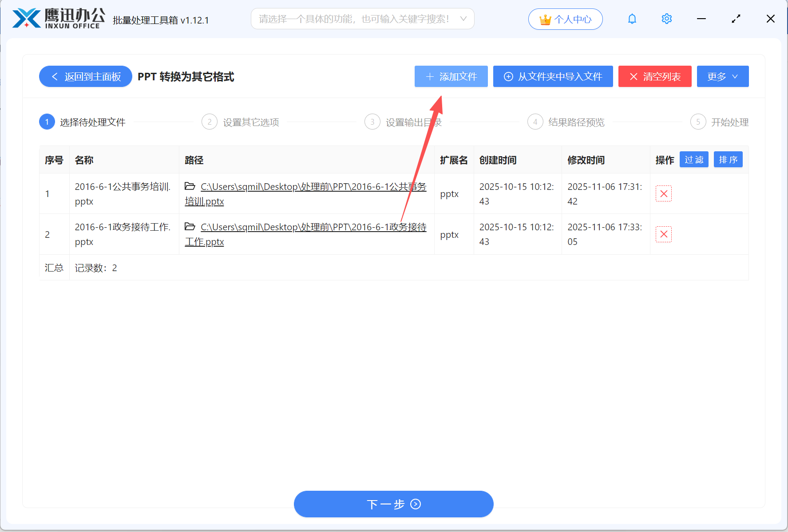788x532 pixels.
Task: Expand the 更多 dropdown
Action: pyautogui.click(x=722, y=76)
